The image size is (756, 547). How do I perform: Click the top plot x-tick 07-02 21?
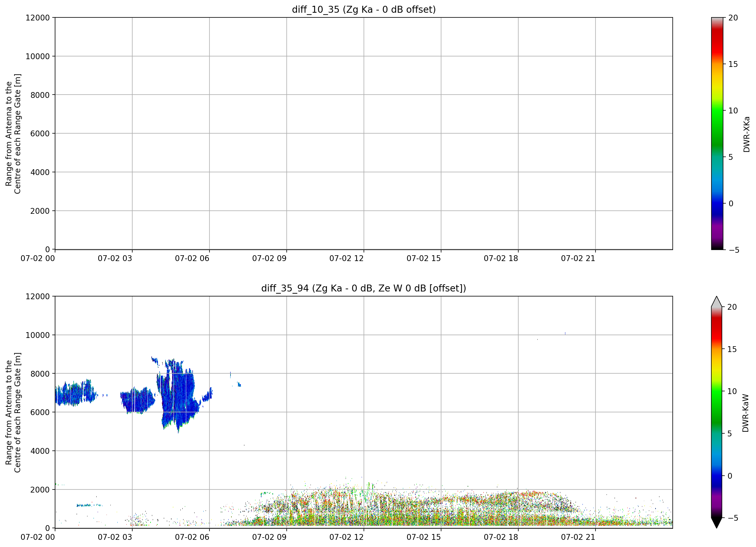coord(578,259)
